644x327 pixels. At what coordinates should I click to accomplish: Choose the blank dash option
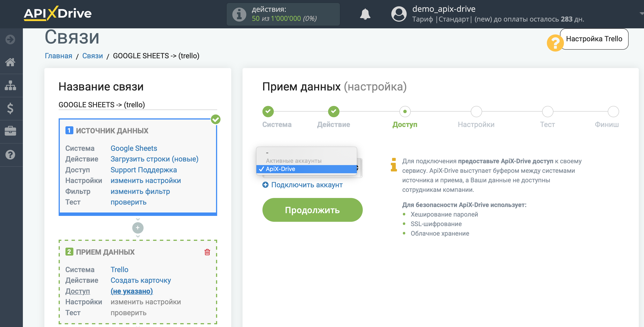(307, 152)
